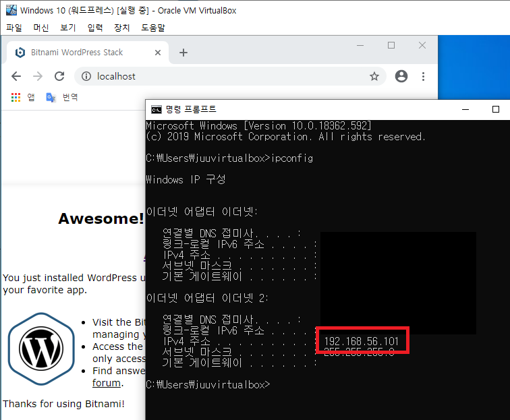This screenshot has height=420, width=510.
Task: Open Chrome's three-dot menu
Action: (423, 76)
